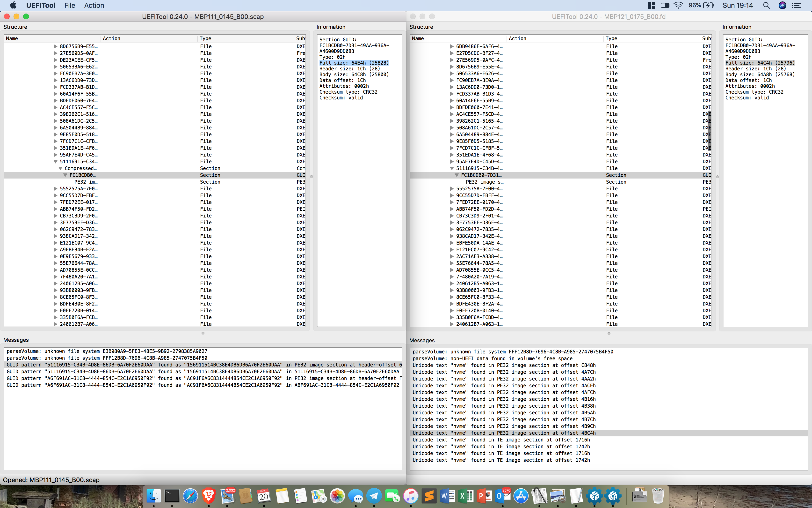Screen dimensions: 812x508
Task: Collapse Compressed section in left window
Action: (x=60, y=168)
